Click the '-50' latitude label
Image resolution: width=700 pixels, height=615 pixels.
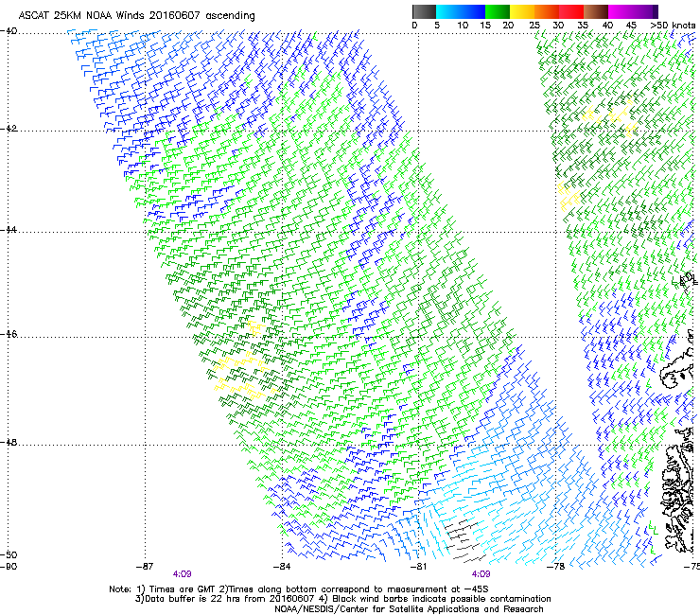[x=9, y=555]
